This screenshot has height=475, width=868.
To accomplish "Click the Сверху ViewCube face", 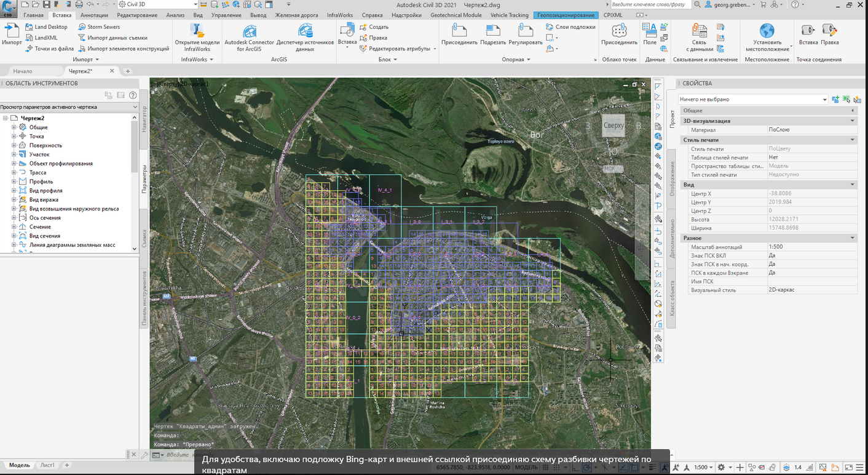I will click(613, 126).
